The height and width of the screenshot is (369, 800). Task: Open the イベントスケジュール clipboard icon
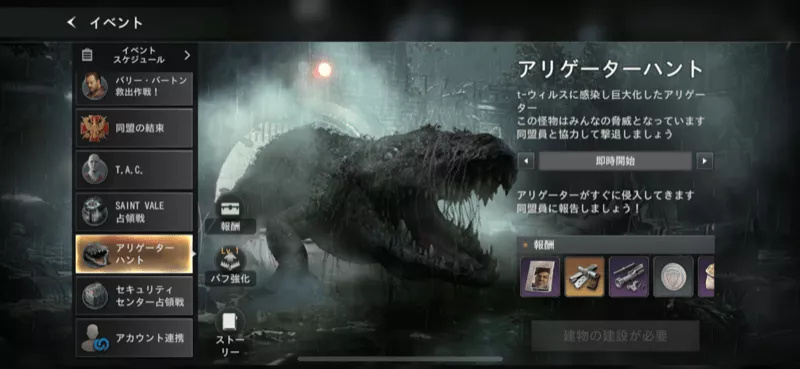pos(87,55)
